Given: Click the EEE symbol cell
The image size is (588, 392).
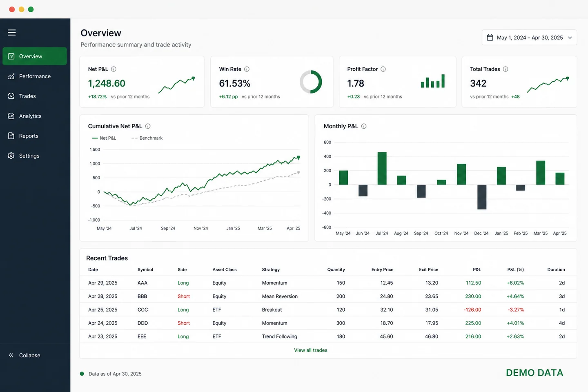Looking at the screenshot, I should coord(142,336).
